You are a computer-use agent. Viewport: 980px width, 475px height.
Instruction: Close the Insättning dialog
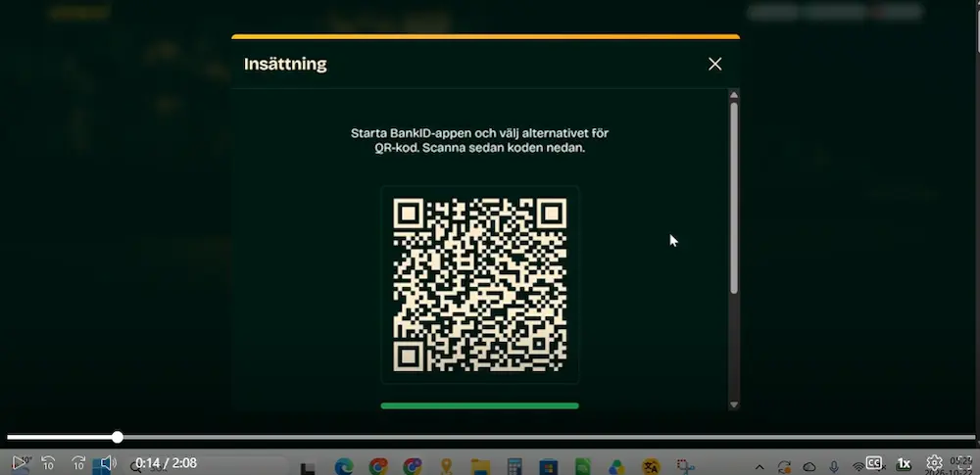pyautogui.click(x=715, y=64)
